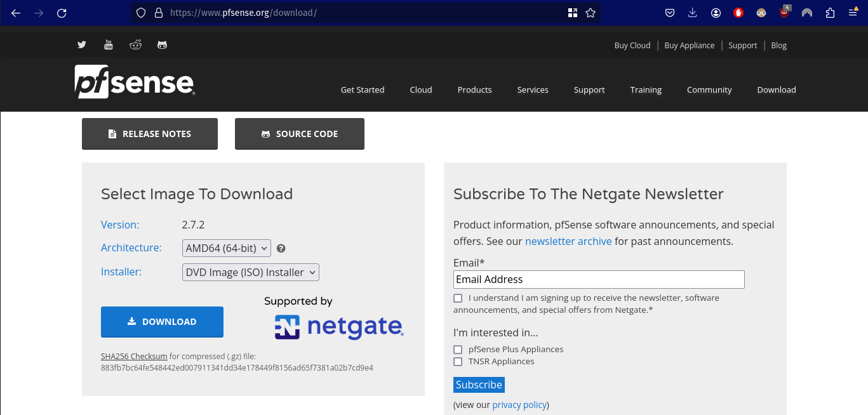
Task: Click the Buy Appliance top link
Action: pos(690,45)
